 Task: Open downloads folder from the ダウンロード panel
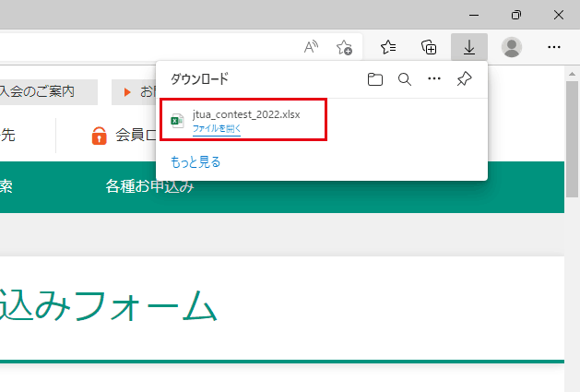[x=374, y=80]
